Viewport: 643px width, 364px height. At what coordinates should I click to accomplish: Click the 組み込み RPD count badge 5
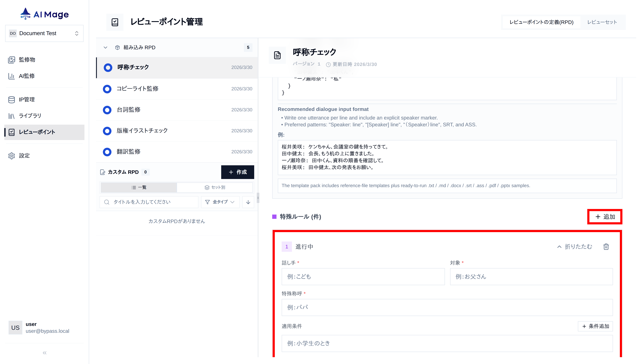coord(248,48)
